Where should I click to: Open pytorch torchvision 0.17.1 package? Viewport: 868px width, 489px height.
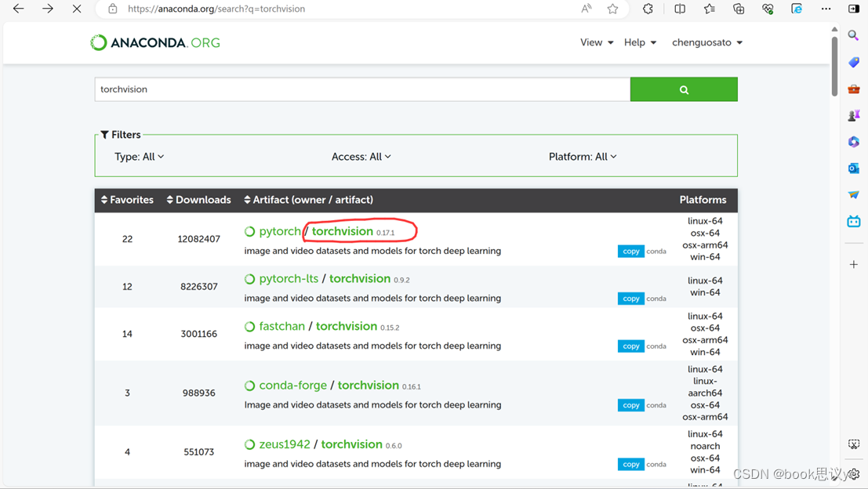pos(342,231)
